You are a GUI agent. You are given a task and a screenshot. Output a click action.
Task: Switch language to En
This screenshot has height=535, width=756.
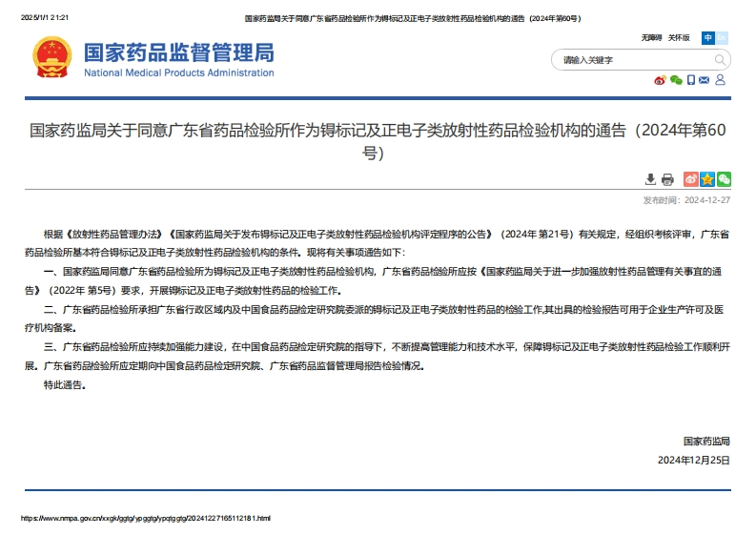pos(722,38)
